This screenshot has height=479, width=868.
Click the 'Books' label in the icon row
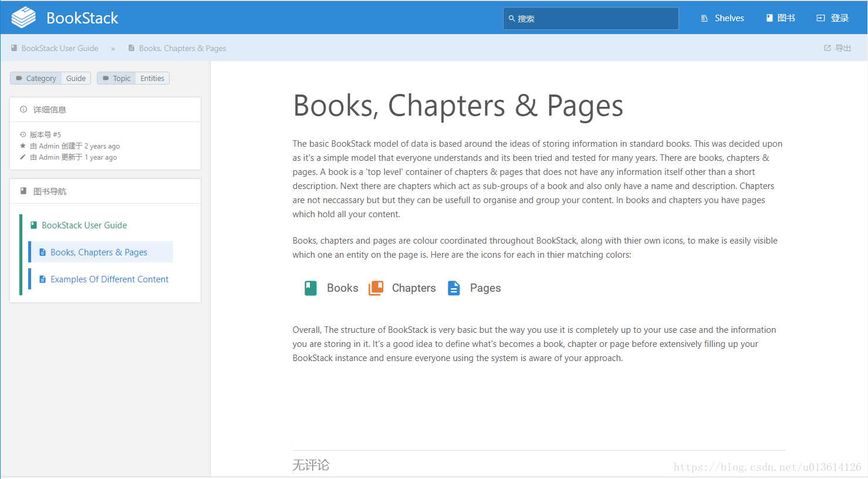pos(343,288)
